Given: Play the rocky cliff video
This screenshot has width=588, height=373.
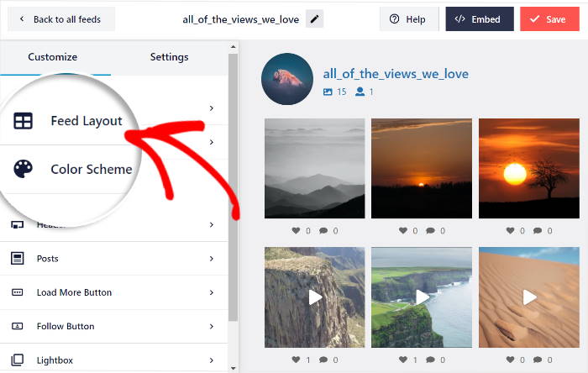Looking at the screenshot, I should click(x=315, y=297).
